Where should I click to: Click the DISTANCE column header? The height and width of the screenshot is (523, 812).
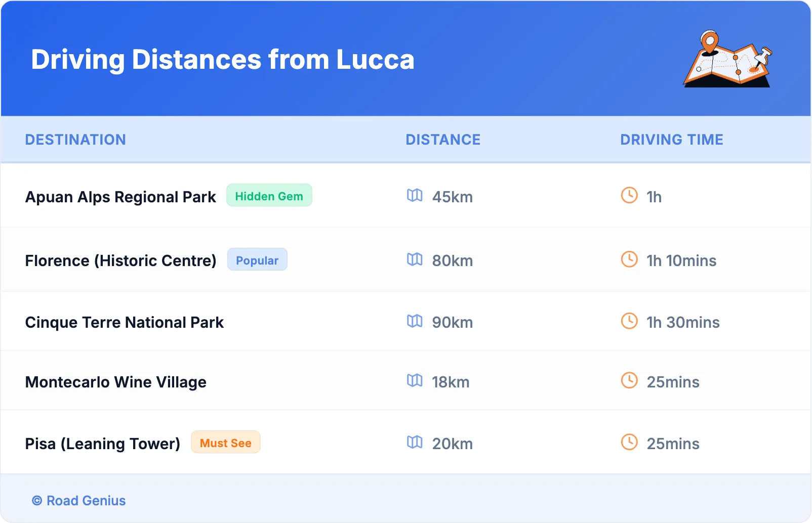click(x=443, y=140)
